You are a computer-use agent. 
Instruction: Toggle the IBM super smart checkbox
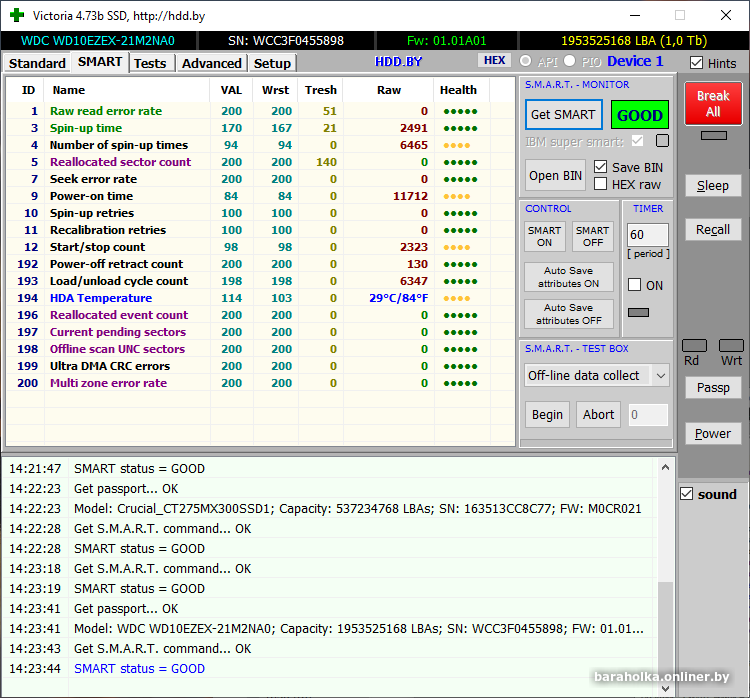[637, 141]
